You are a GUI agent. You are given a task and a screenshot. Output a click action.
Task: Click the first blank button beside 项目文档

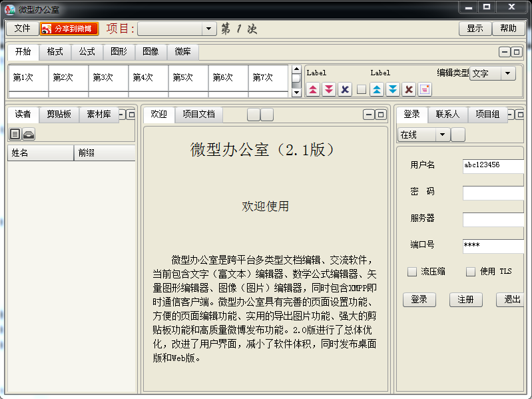tap(254, 115)
